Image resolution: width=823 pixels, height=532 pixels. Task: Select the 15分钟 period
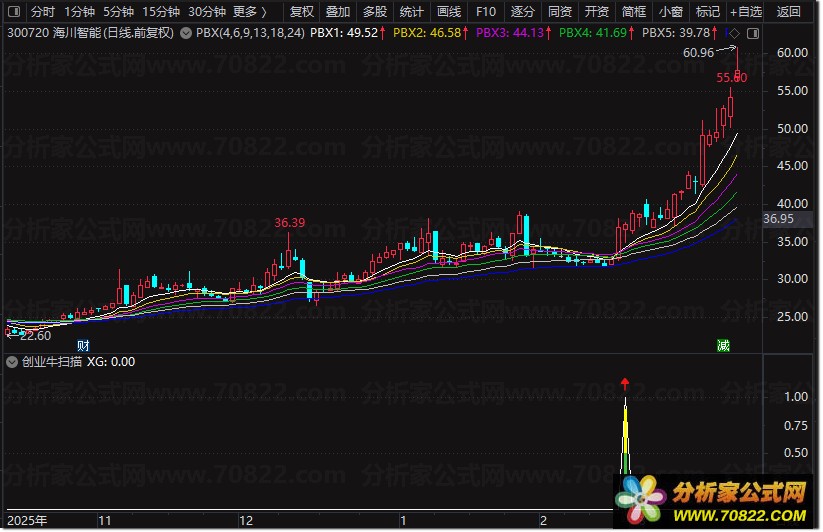tap(161, 11)
